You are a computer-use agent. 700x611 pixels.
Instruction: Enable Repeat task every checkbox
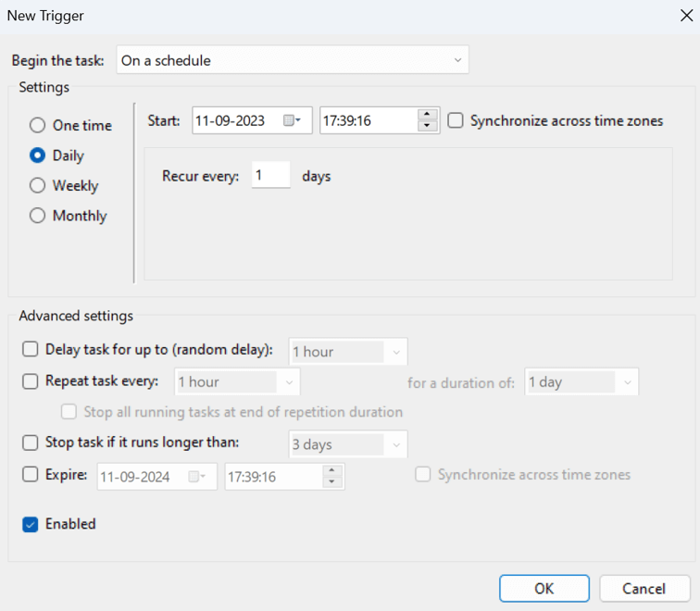coord(31,380)
